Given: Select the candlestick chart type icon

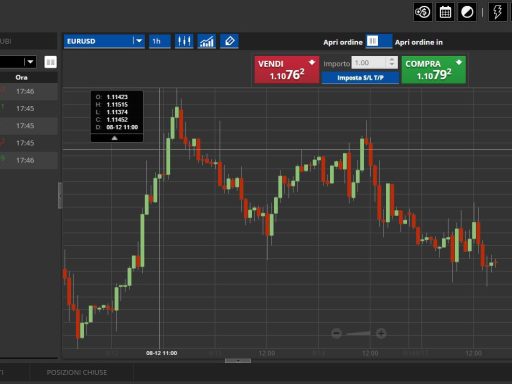Looking at the screenshot, I should point(184,41).
